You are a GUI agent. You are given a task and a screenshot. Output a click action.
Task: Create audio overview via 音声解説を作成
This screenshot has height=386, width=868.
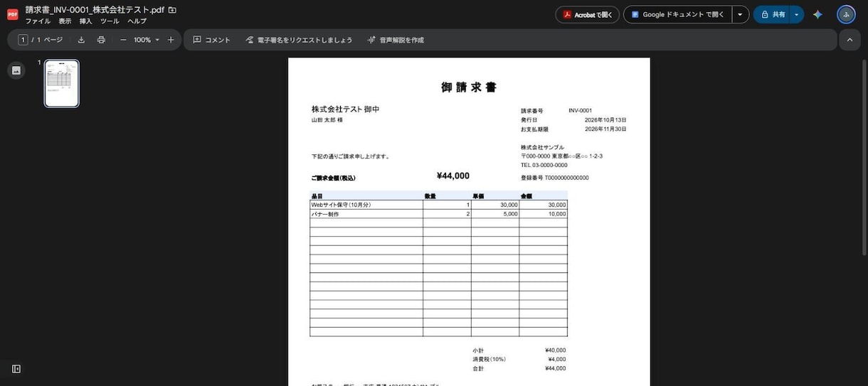[x=395, y=40]
